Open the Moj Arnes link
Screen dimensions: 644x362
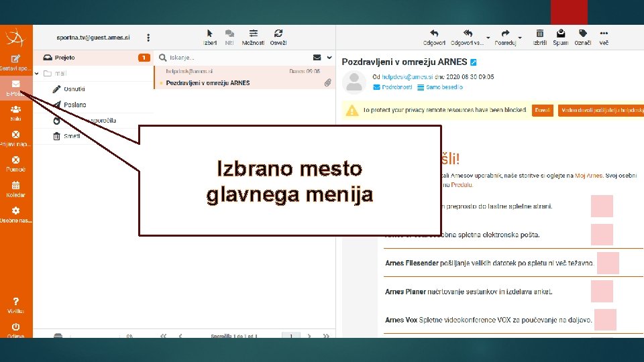pyautogui.click(x=588, y=175)
